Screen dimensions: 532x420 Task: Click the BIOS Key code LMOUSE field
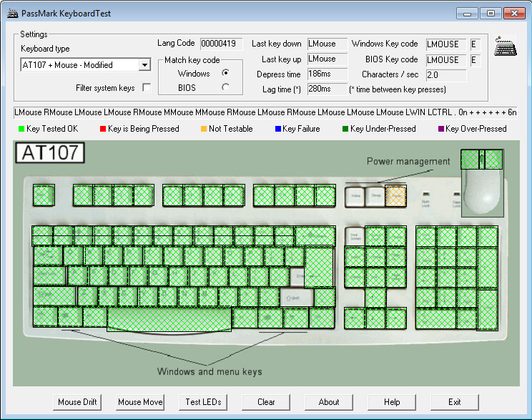click(x=446, y=60)
